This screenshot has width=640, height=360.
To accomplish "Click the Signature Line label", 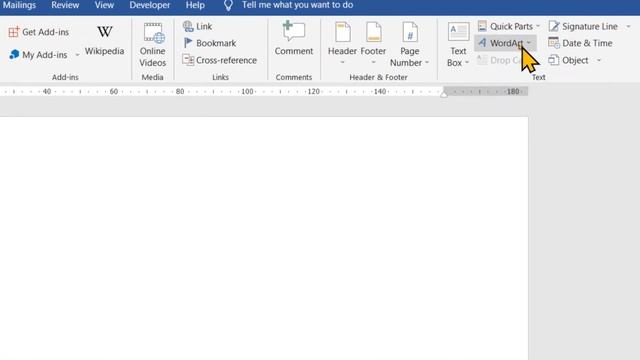I will [590, 26].
